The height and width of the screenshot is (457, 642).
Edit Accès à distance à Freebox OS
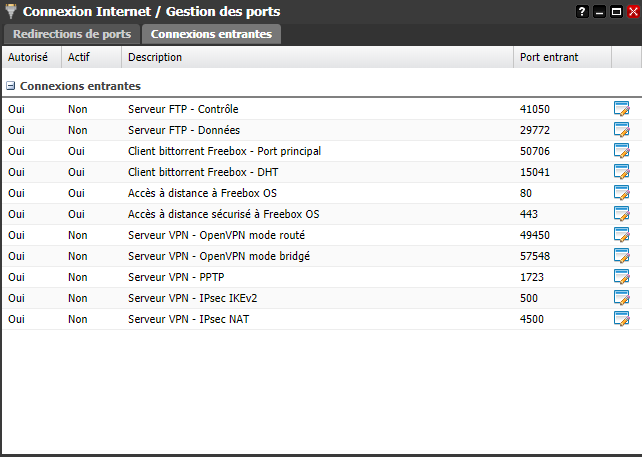pyautogui.click(x=621, y=193)
